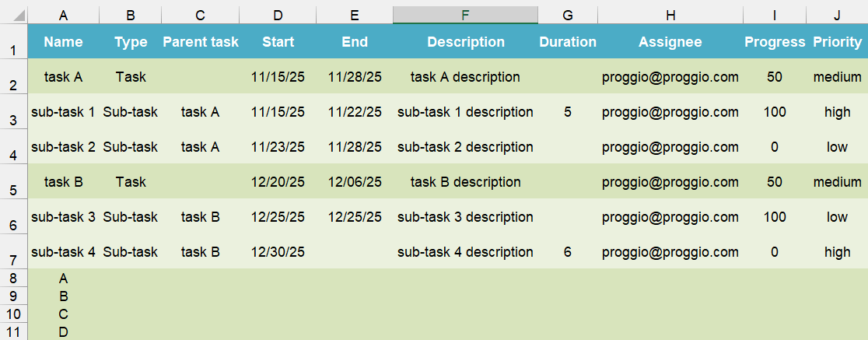Click the Assignee header cell
Screen dimensions: 868x340
(x=670, y=41)
